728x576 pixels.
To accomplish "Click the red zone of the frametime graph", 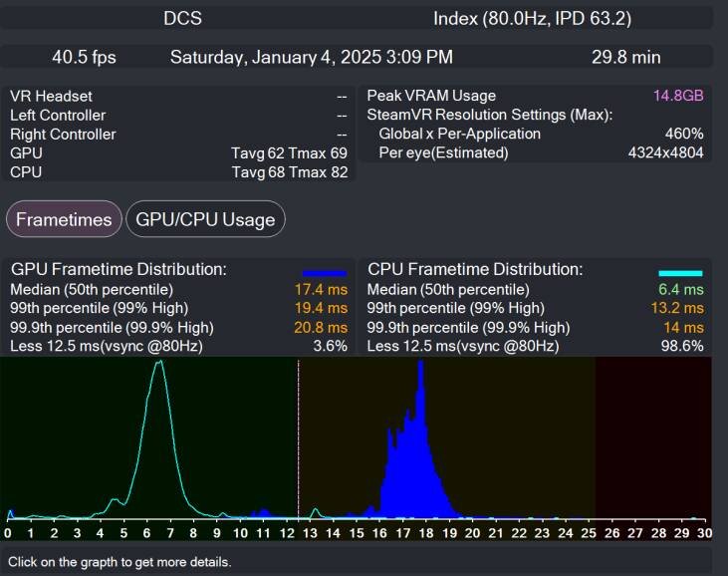I will click(x=652, y=438).
